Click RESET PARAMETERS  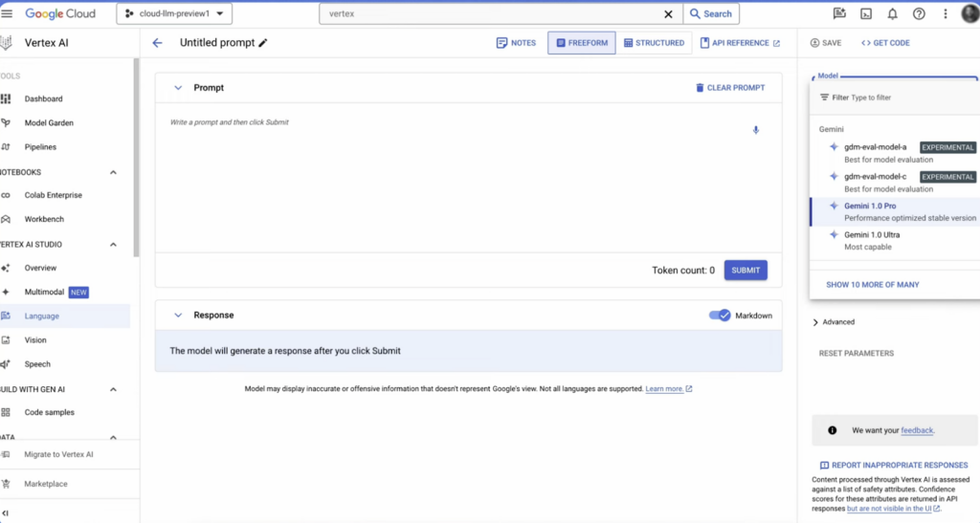[857, 353]
